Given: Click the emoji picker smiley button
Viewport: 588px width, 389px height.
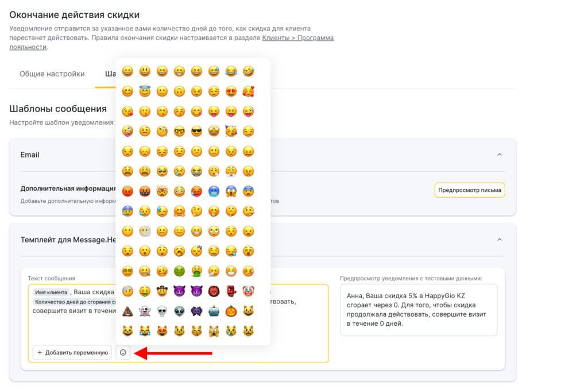Looking at the screenshot, I should pos(123,352).
